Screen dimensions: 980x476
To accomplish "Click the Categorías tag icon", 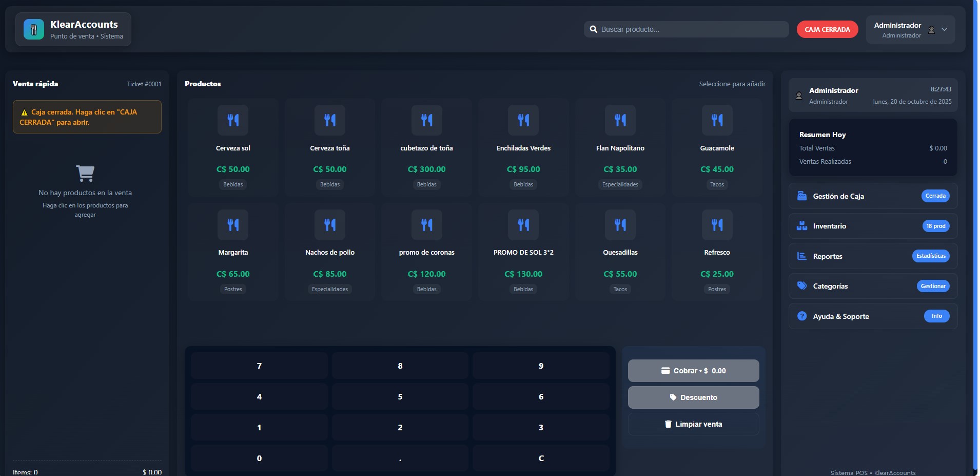I will tap(801, 286).
